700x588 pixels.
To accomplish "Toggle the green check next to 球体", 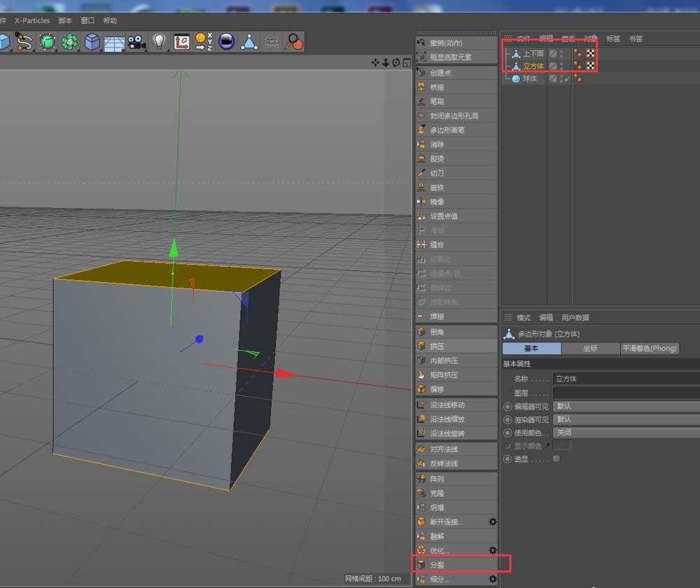I will click(x=564, y=78).
